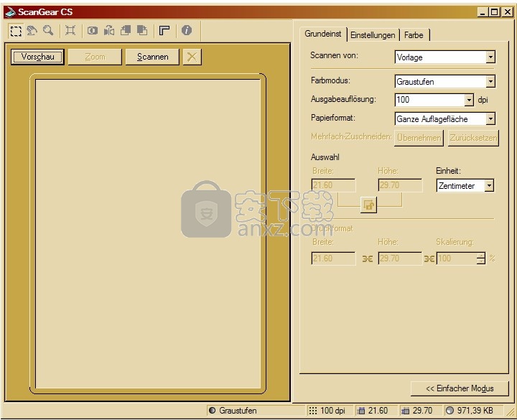Image resolution: width=517 pixels, height=420 pixels.
Task: Open the Grundeinst tab
Action: pyautogui.click(x=323, y=34)
